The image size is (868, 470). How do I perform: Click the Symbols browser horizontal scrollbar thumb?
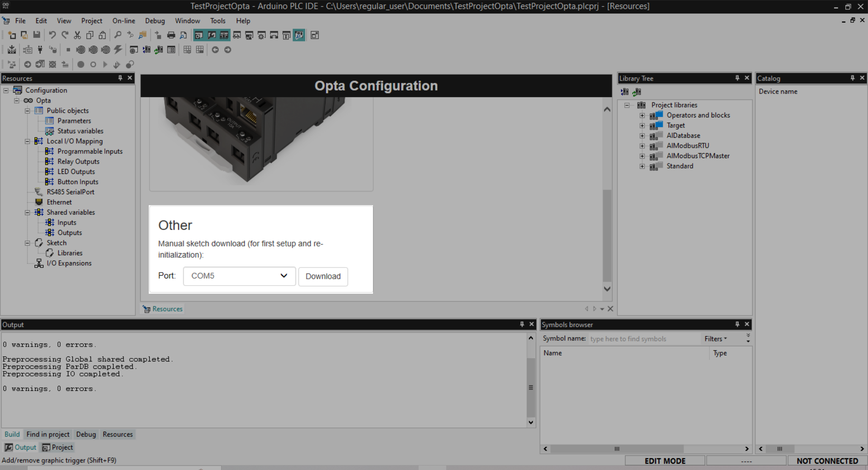pyautogui.click(x=617, y=449)
